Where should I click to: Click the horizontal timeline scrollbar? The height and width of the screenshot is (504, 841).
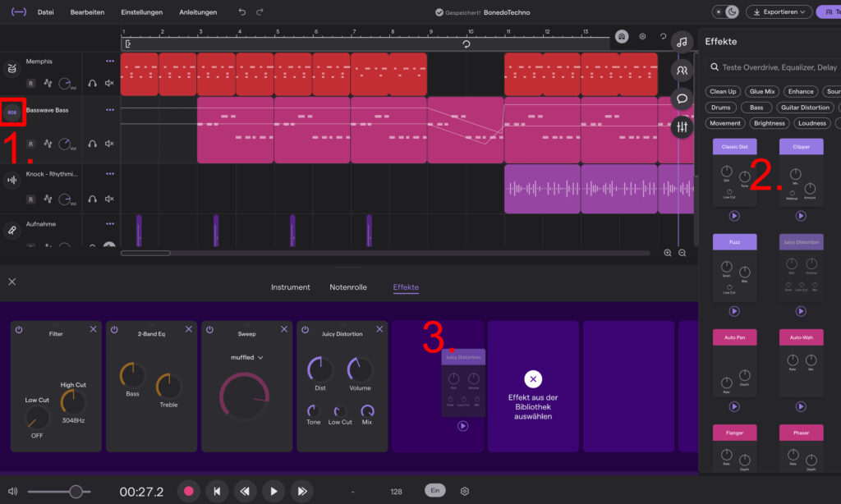coord(145,253)
